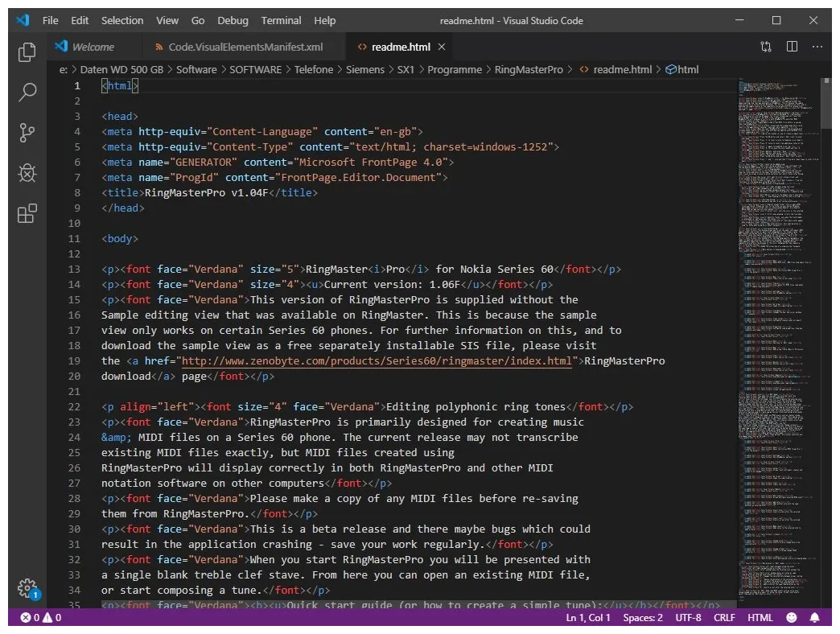Change the HTML language mode

760,617
